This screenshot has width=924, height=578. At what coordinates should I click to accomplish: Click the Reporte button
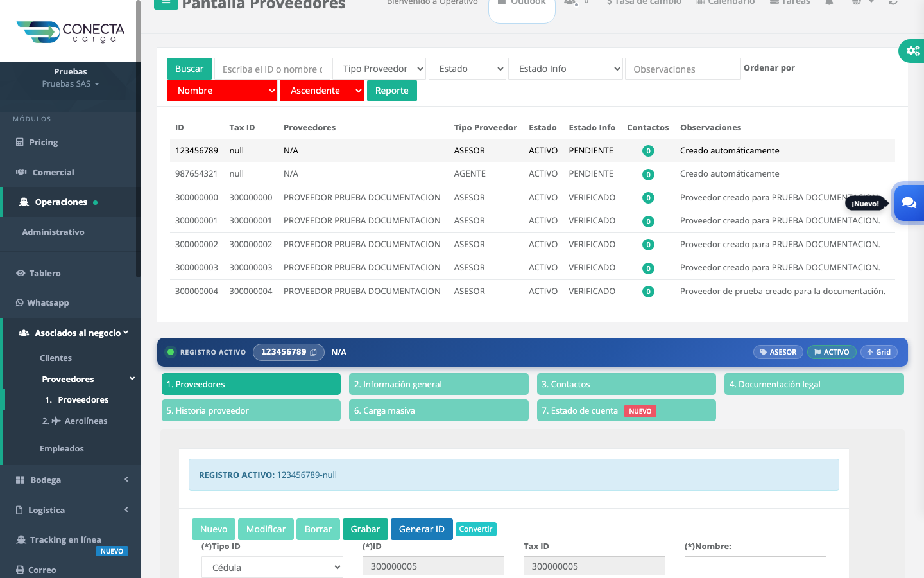pyautogui.click(x=392, y=91)
